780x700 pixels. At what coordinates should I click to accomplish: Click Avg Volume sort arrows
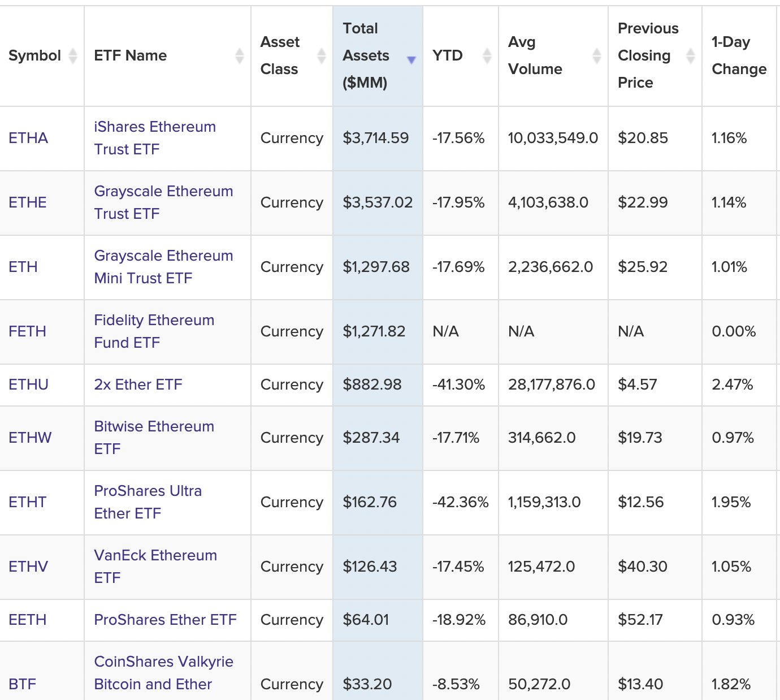pyautogui.click(x=596, y=56)
